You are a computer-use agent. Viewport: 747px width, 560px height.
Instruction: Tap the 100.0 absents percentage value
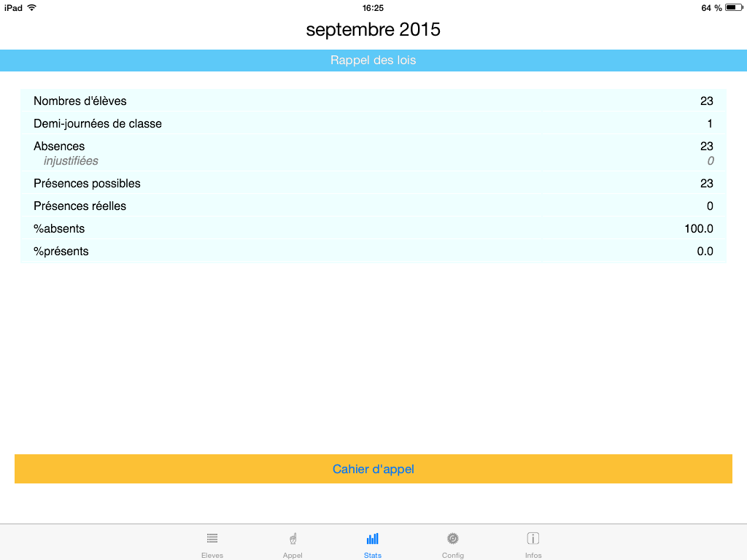(x=698, y=229)
